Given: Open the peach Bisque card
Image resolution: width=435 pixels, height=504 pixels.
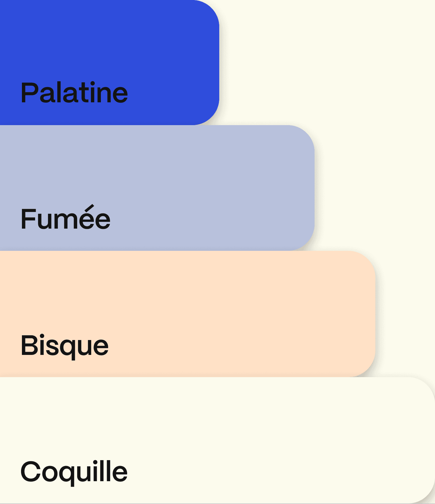Looking at the screenshot, I should [188, 314].
